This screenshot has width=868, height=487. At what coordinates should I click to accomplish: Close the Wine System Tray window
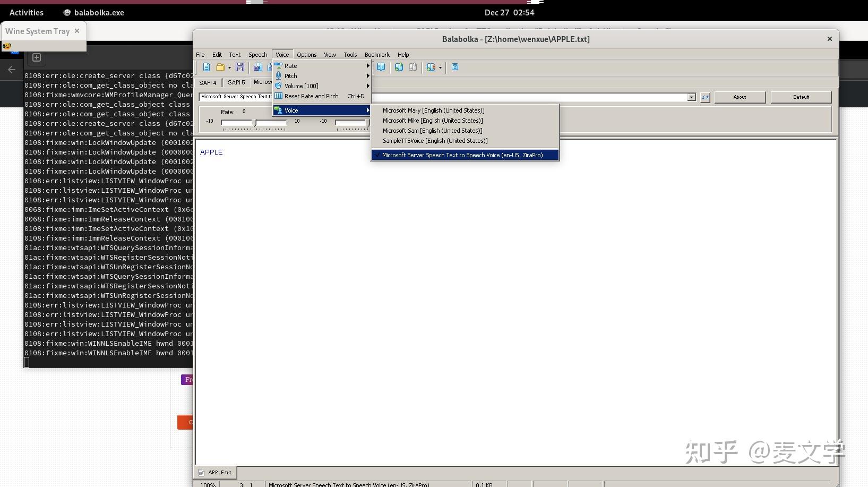[77, 31]
